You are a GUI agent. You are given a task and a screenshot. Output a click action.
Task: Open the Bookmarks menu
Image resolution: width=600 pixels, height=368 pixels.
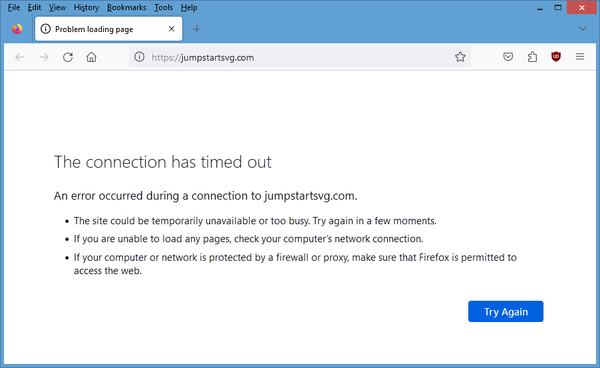[x=126, y=7]
